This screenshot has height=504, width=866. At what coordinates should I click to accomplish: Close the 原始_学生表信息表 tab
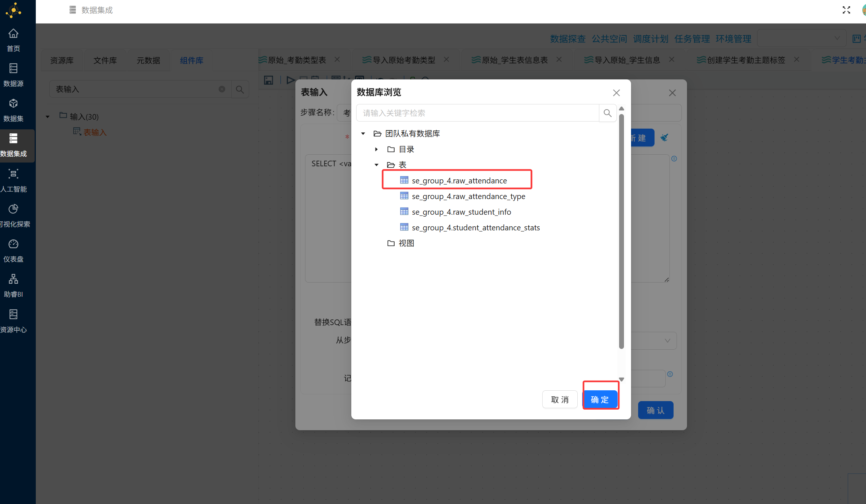point(559,60)
